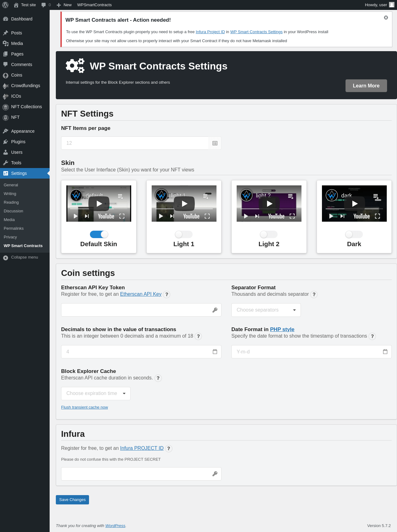Show help for Block Explorer Cache

pos(158,378)
